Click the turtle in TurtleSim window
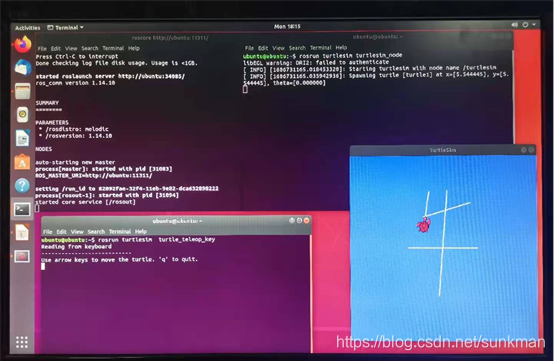The width and height of the screenshot is (555, 361). [424, 224]
